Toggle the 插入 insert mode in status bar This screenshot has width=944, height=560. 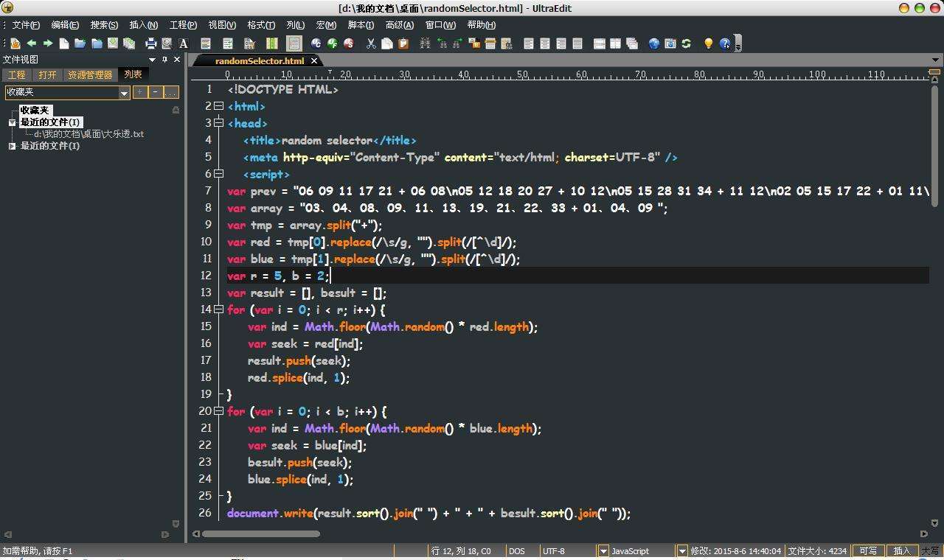click(901, 550)
